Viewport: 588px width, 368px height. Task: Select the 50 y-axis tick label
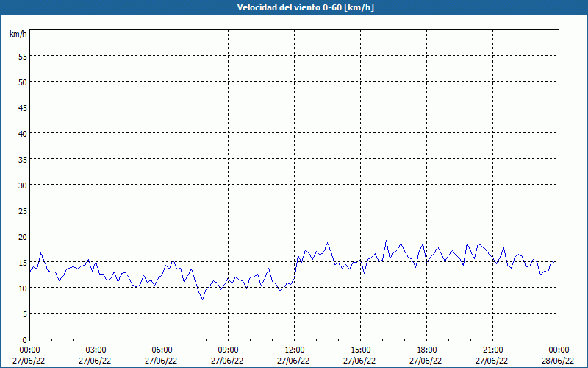click(x=23, y=82)
